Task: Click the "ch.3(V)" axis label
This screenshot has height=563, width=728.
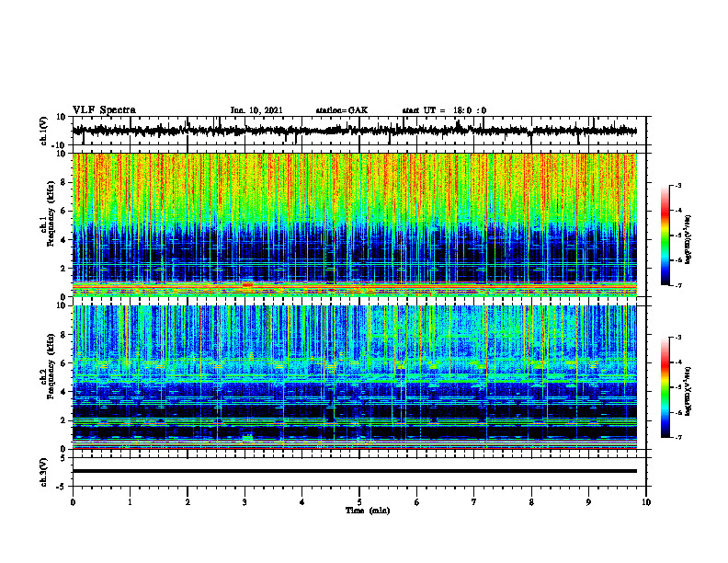Action: click(43, 473)
